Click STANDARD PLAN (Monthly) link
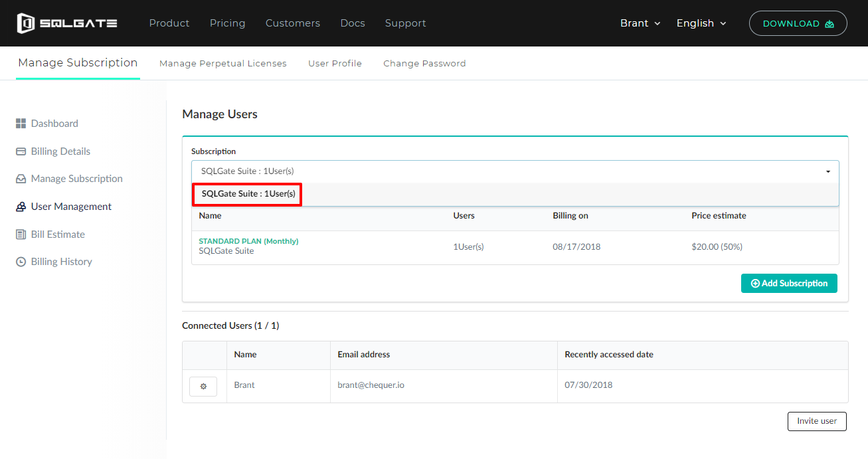868x459 pixels. tap(249, 241)
